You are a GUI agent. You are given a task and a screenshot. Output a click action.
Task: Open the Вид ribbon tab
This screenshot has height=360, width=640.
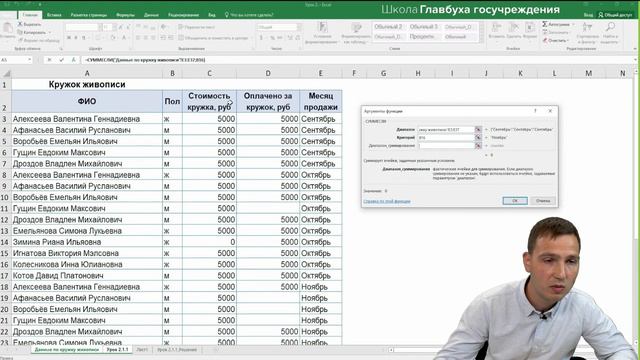(x=212, y=15)
